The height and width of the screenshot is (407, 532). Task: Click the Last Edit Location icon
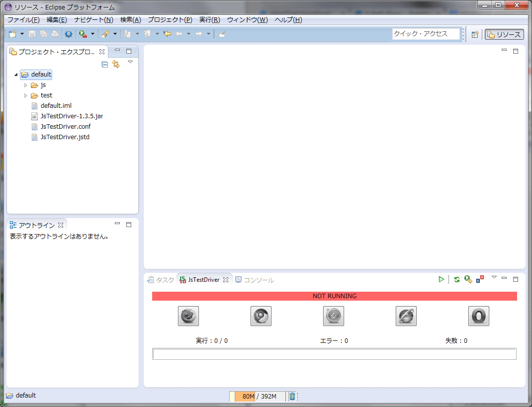click(x=167, y=34)
